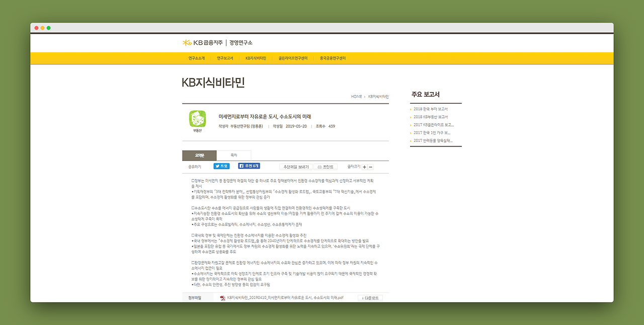Open the 2018 KB부동산 보고서 link

point(431,117)
